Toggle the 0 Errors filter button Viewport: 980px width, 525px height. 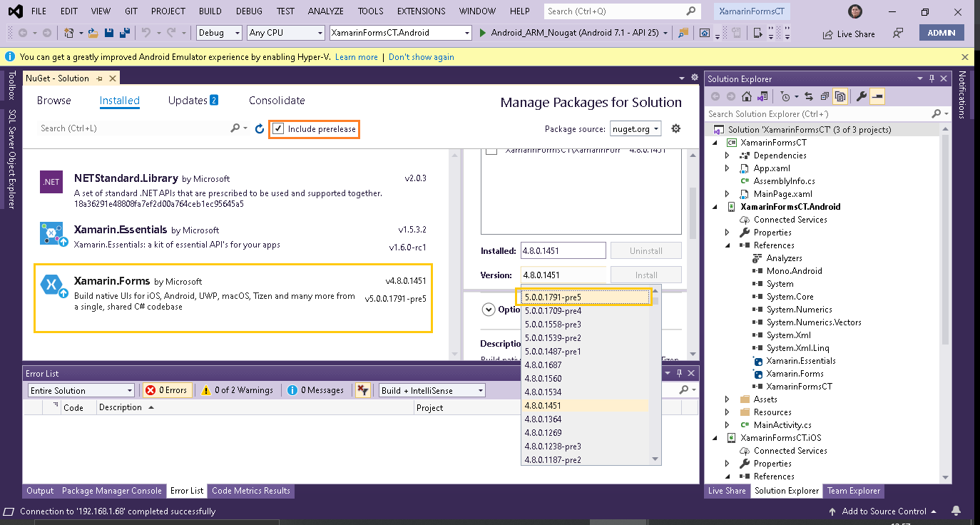pos(167,390)
